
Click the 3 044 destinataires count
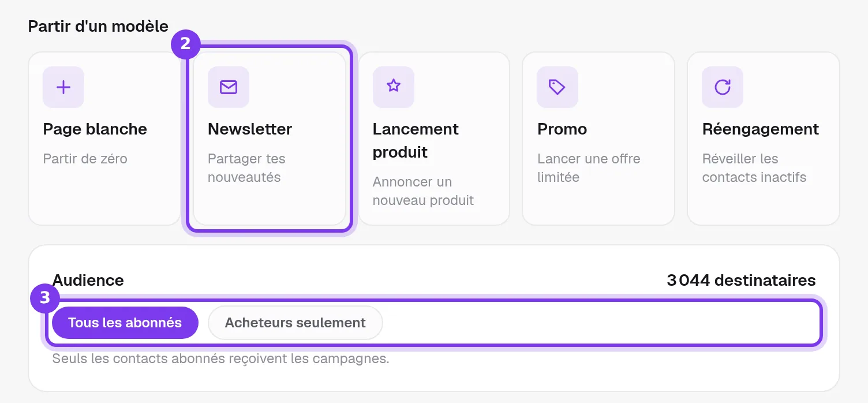741,281
